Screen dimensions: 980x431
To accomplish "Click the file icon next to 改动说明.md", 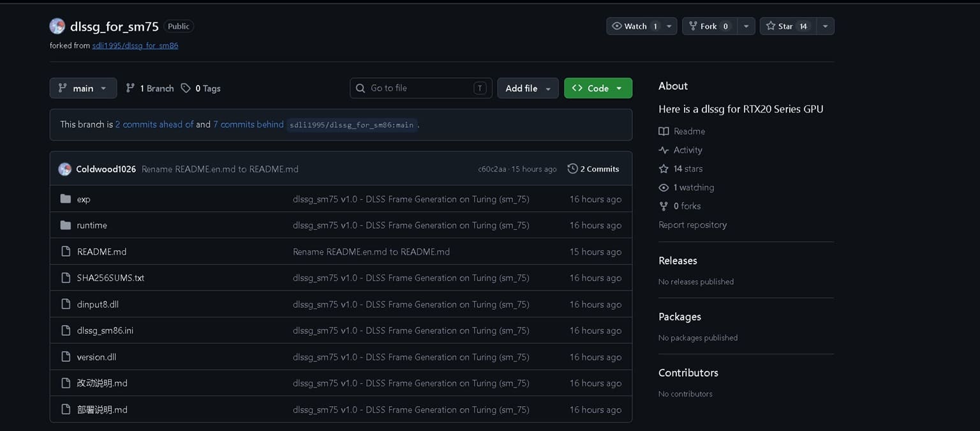I will (65, 383).
